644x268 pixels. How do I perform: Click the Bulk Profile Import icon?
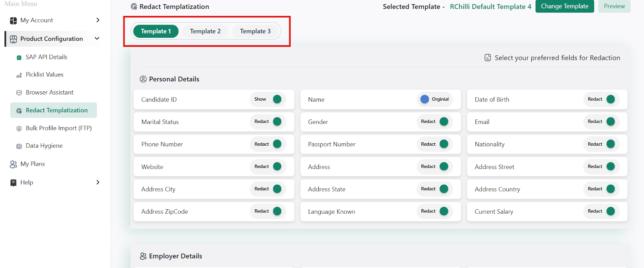click(19, 128)
